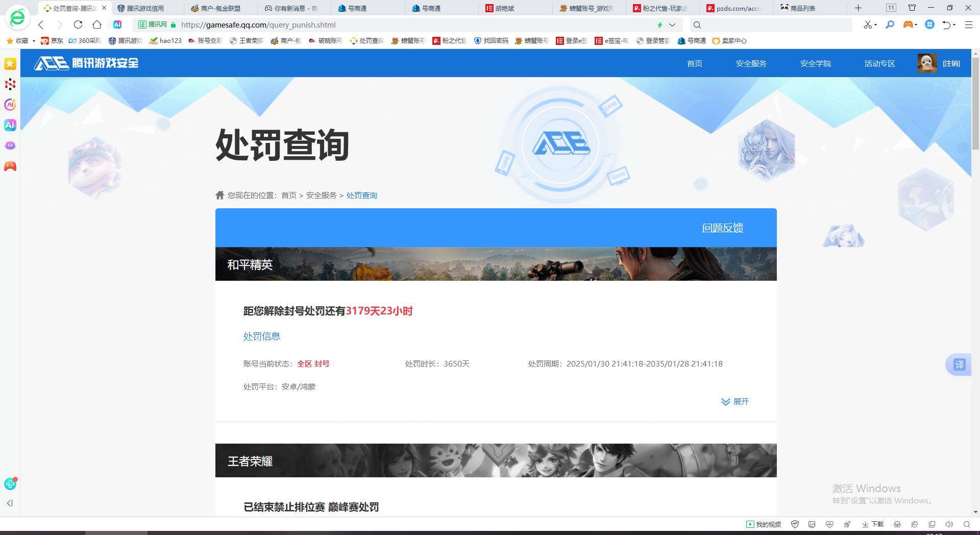Screen dimensions: 980x535
Task: Open the 卖家中心 bookmark
Action: click(729, 40)
